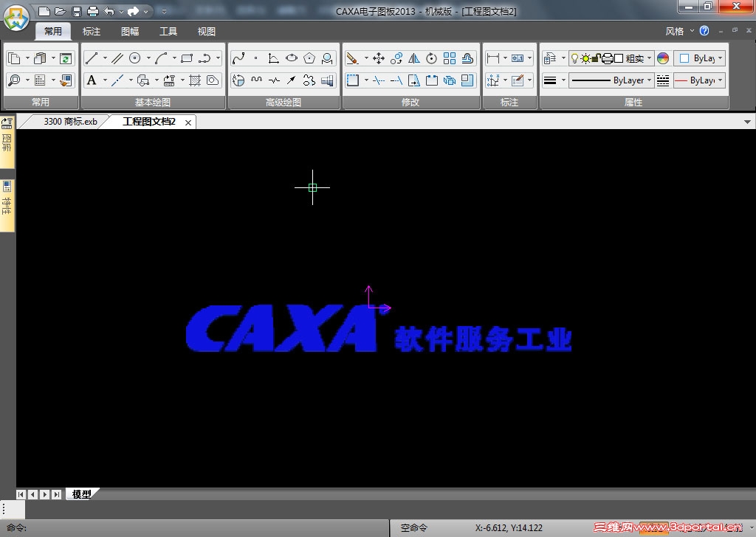Click the refresh window icon in 常用 group
Image resolution: width=756 pixels, height=537 pixels.
coord(66,58)
